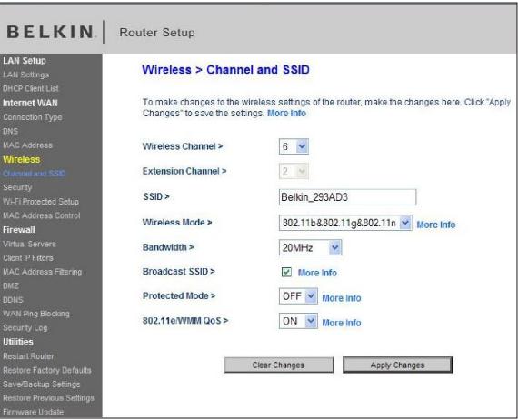Viewport: 518px width, 420px height.
Task: Open the Bandwidth 20MHz dropdown
Action: pyautogui.click(x=310, y=247)
